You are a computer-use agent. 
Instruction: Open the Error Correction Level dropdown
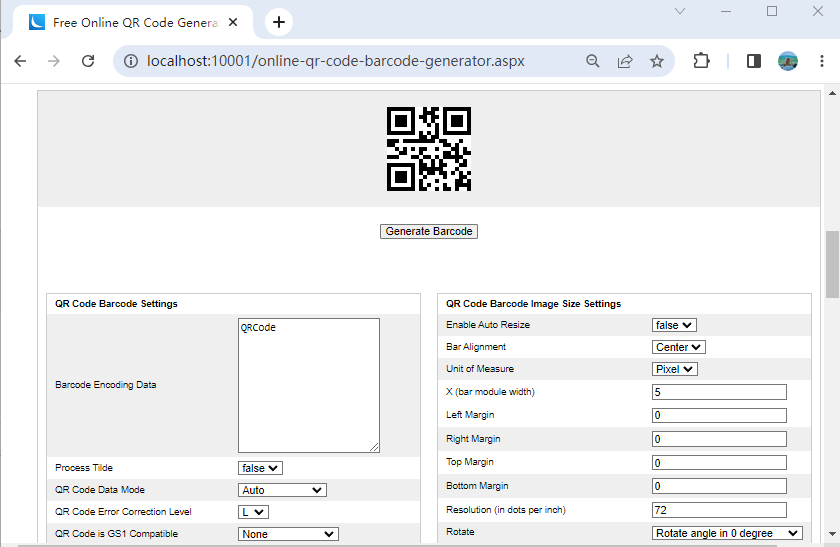coord(253,512)
